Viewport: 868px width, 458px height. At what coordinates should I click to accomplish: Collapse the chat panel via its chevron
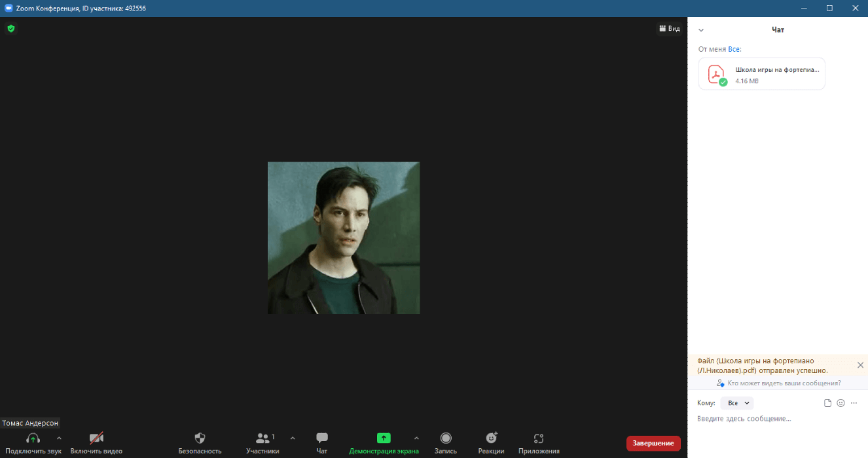[700, 29]
